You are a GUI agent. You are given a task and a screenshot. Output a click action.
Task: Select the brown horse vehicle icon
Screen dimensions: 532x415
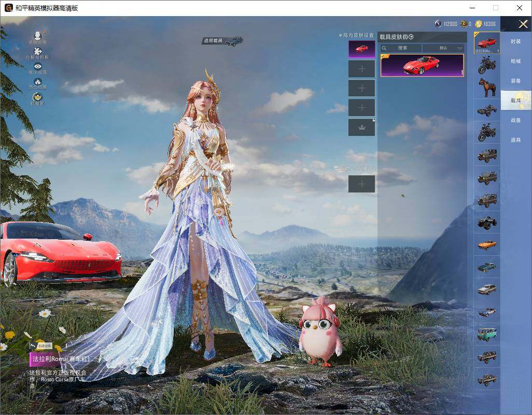point(487,87)
